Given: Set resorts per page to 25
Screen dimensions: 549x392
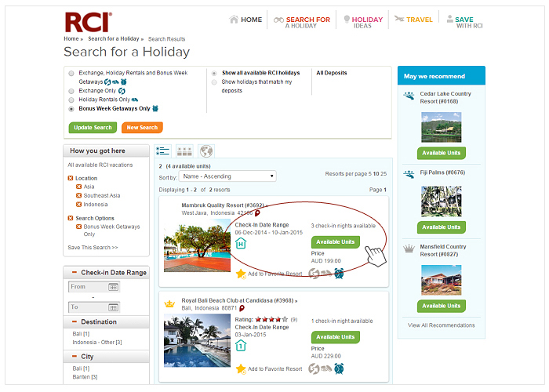Looking at the screenshot, I should coord(384,174).
